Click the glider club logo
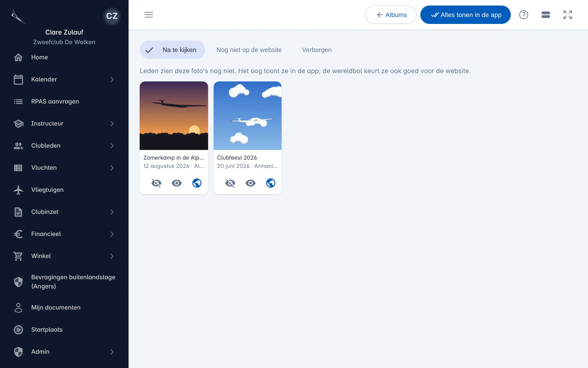This screenshot has width=588, height=368. pyautogui.click(x=18, y=17)
